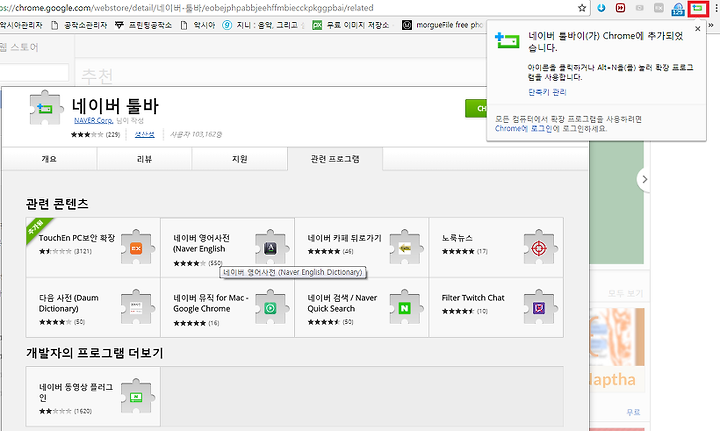
Task: Open the 프린팅공작소 bookmark
Action: (x=143, y=25)
